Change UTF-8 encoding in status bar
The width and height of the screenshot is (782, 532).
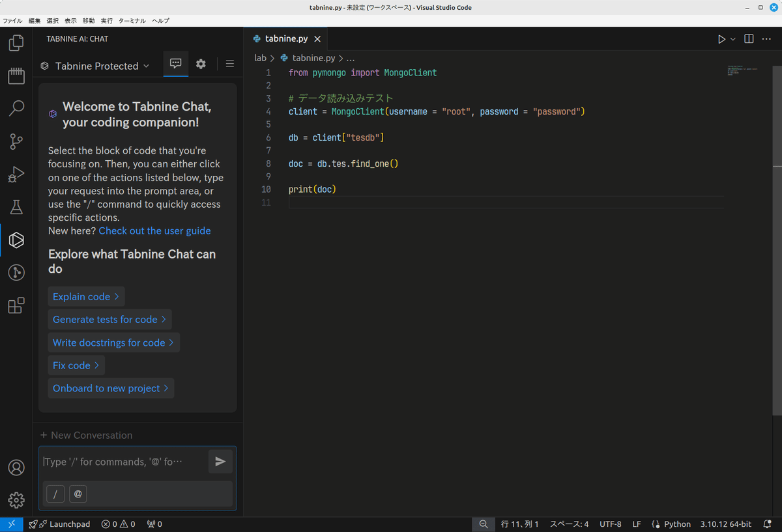pyautogui.click(x=610, y=524)
